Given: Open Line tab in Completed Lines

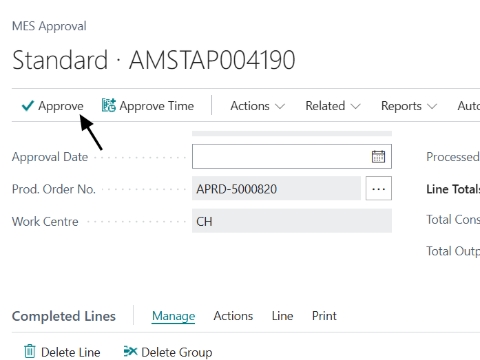Looking at the screenshot, I should click(282, 316).
